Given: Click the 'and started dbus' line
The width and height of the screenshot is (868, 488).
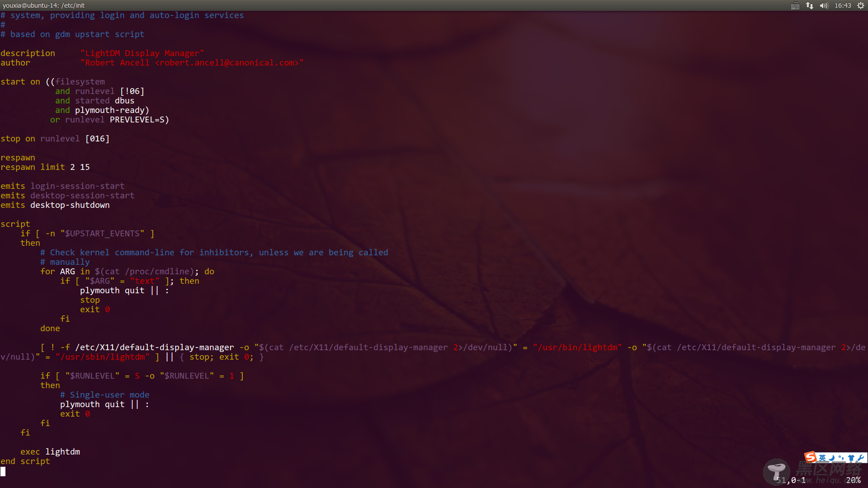Looking at the screenshot, I should tap(95, 101).
